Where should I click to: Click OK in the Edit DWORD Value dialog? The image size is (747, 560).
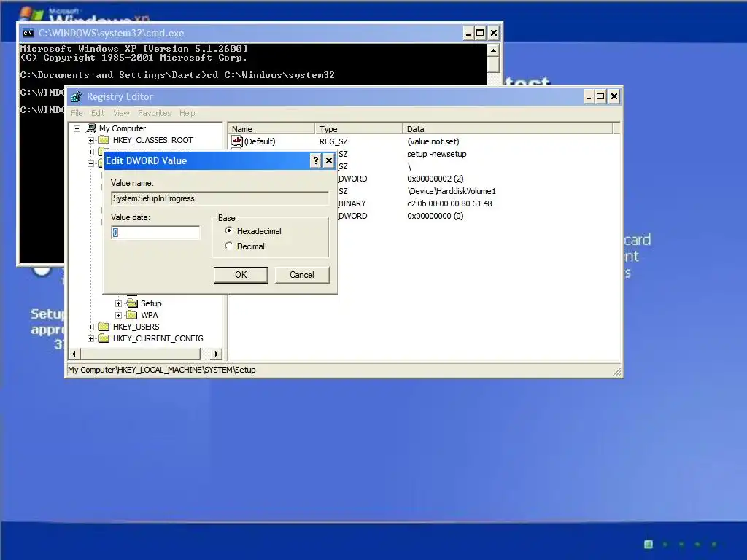tap(241, 275)
